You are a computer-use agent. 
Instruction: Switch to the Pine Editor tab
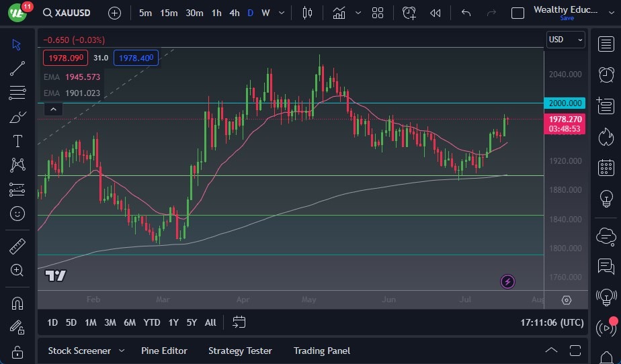pyautogui.click(x=164, y=351)
